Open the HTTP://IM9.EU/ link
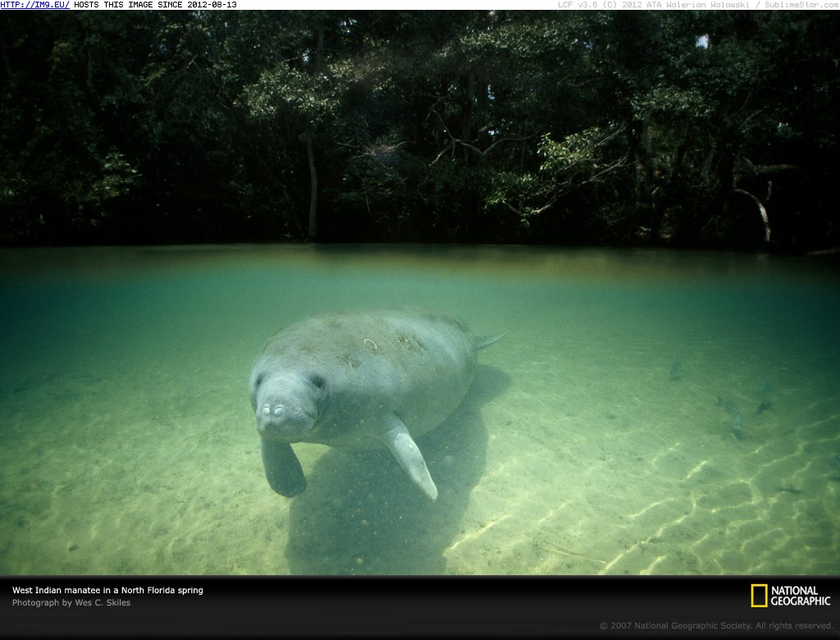 (34, 5)
